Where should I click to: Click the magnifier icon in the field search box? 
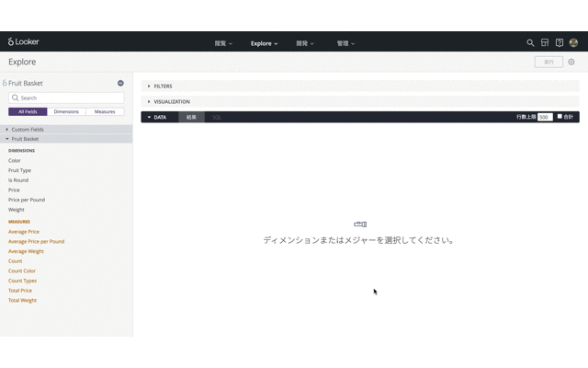15,98
